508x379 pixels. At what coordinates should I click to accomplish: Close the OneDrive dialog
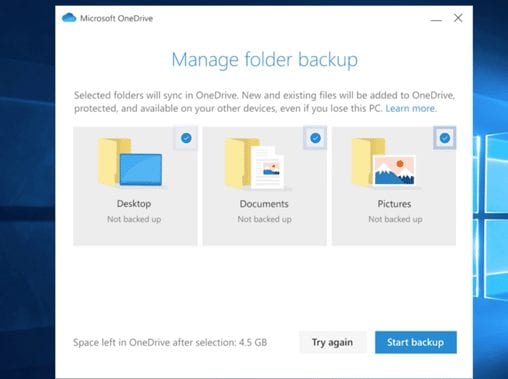point(458,18)
